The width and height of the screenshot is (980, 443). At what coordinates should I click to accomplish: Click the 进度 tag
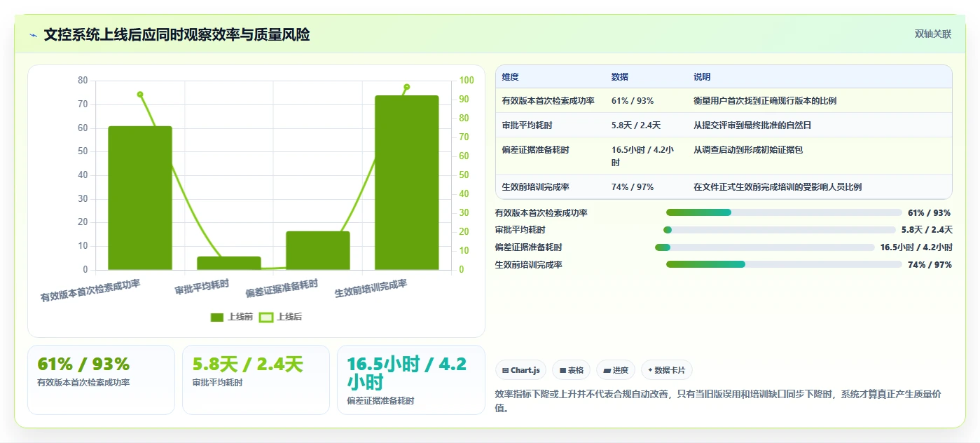(x=616, y=370)
